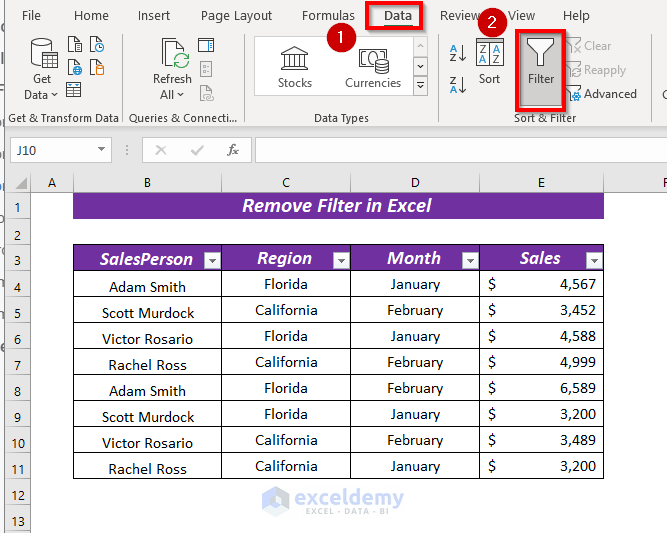This screenshot has width=667, height=533.
Task: Select Sales cell showing 3,489
Action: [542, 440]
